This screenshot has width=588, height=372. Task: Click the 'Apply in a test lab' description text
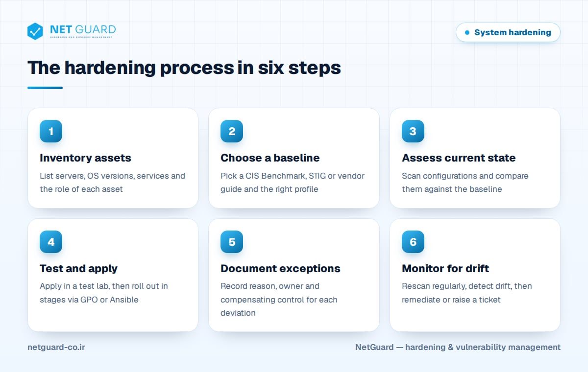click(104, 293)
